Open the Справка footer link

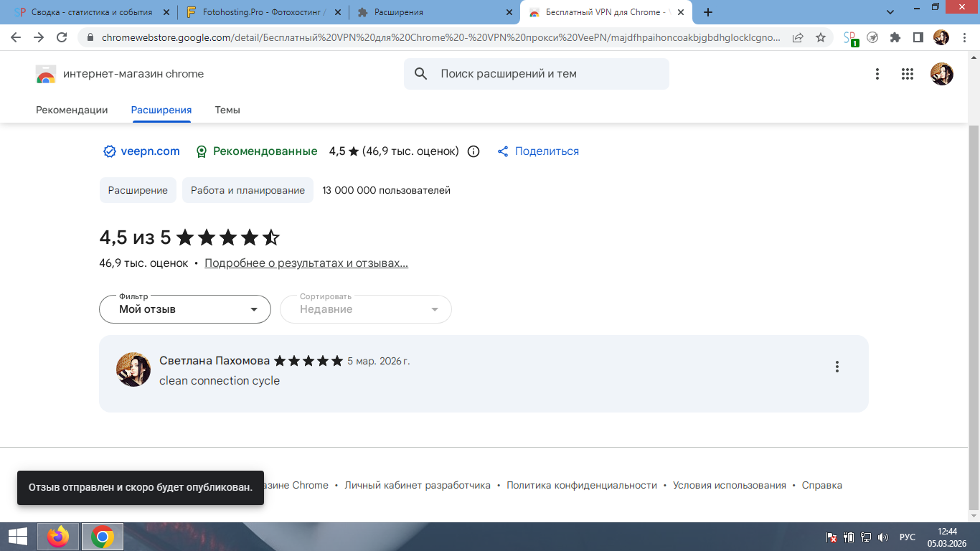click(x=822, y=486)
